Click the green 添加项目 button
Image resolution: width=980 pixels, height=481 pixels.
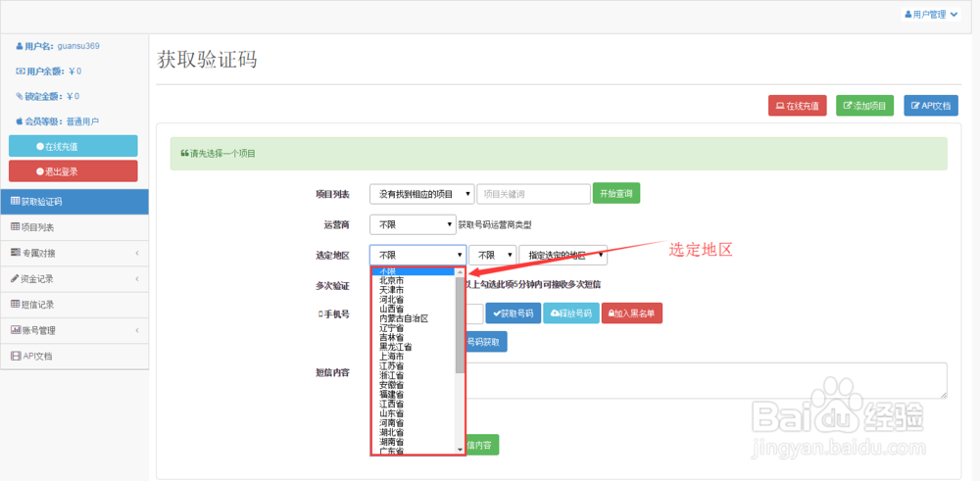pos(865,106)
